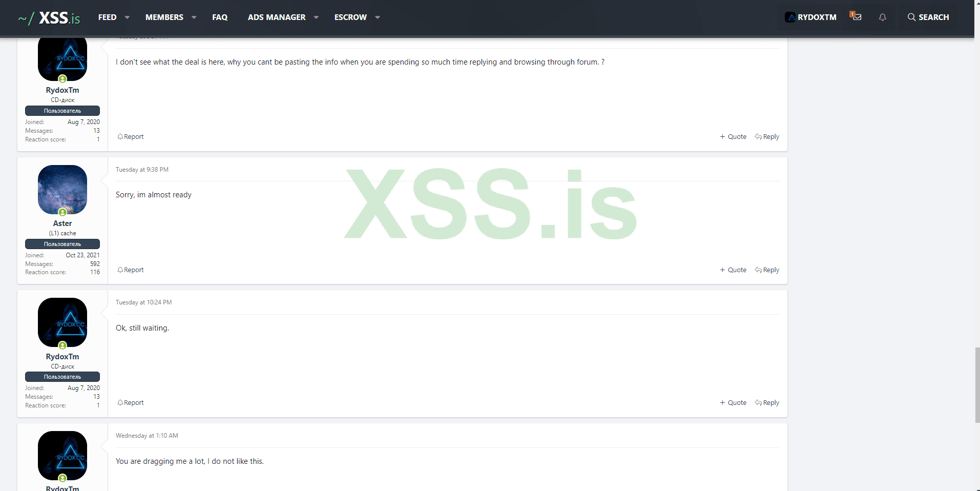Reply to the post about pasting the info
The height and width of the screenshot is (491, 980).
click(x=767, y=137)
